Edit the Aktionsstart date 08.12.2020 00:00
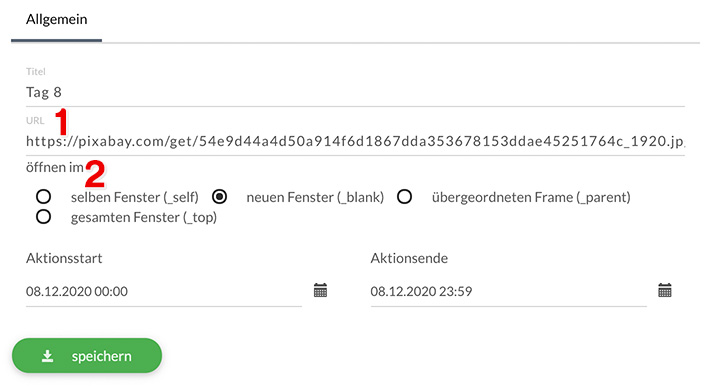This screenshot has width=716, height=390. (163, 291)
